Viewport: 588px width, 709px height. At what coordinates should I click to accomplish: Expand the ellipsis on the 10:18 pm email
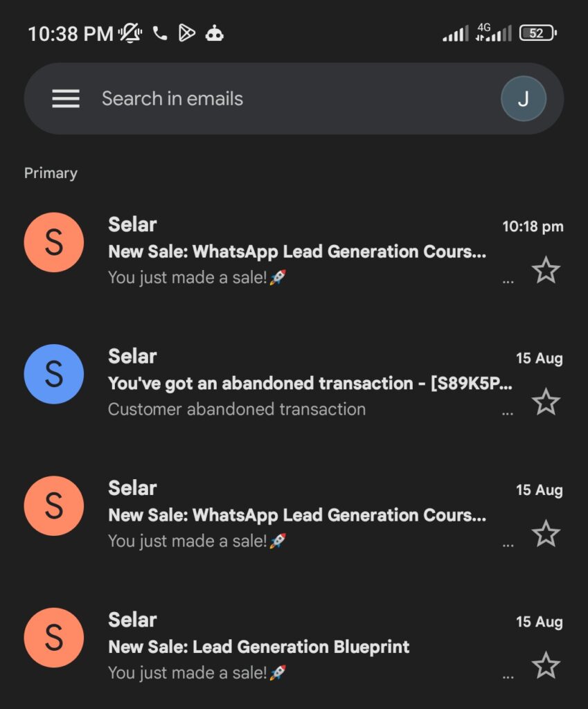pyautogui.click(x=508, y=280)
